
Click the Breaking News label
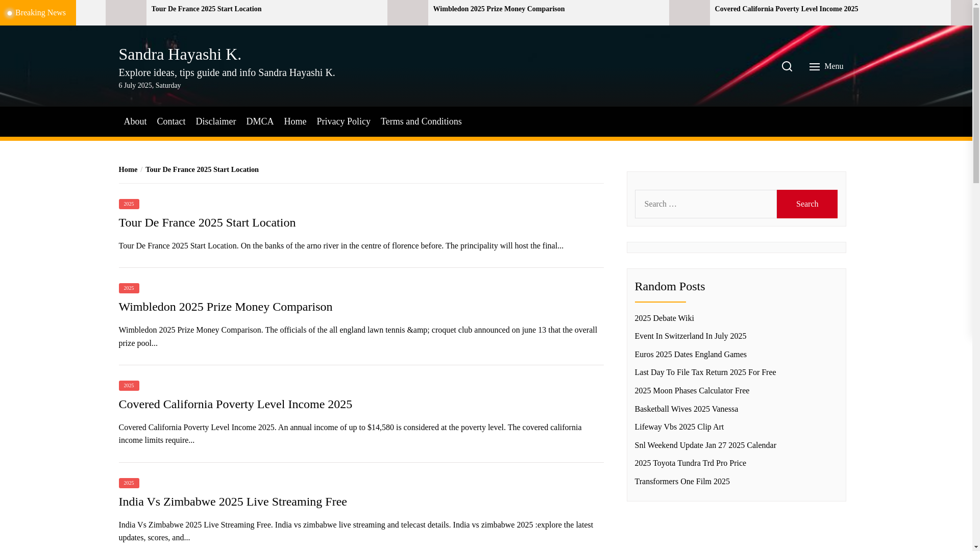point(38,13)
